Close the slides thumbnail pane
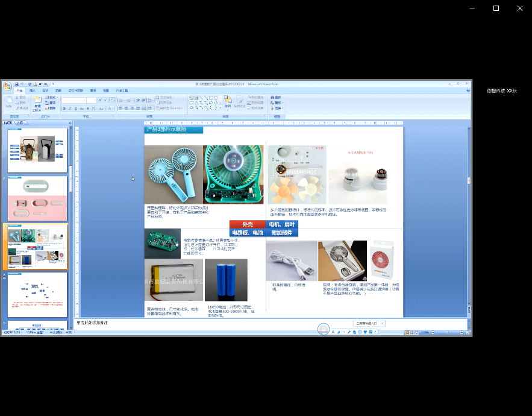This screenshot has height=416, width=532. (x=69, y=123)
